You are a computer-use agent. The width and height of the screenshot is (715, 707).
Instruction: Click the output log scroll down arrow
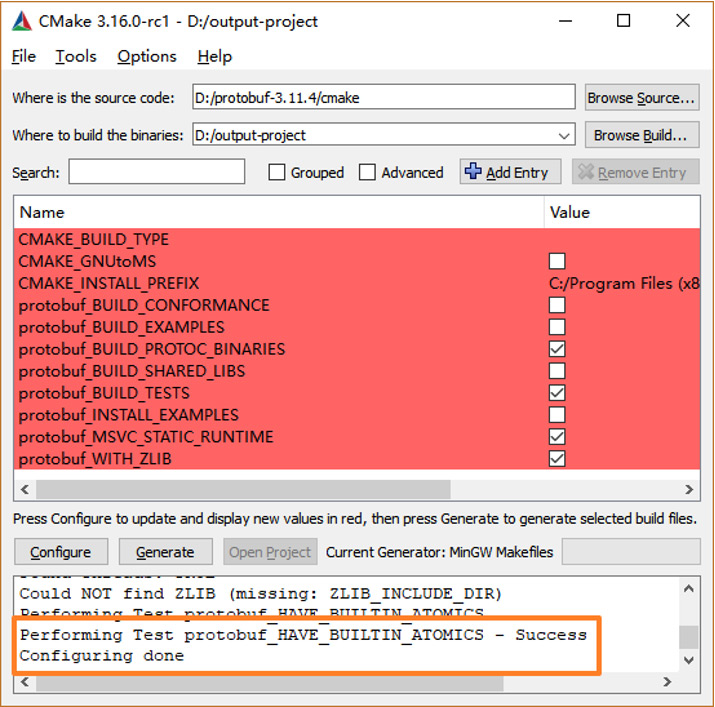(689, 660)
